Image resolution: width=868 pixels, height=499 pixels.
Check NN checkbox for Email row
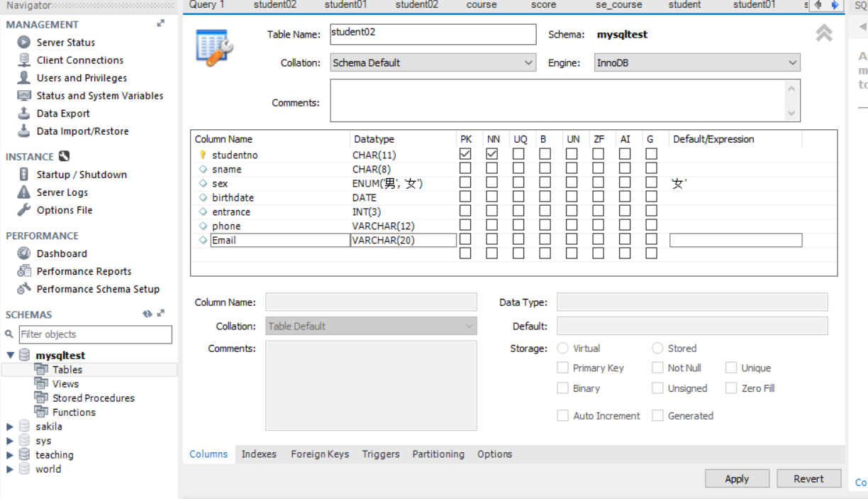tap(492, 239)
